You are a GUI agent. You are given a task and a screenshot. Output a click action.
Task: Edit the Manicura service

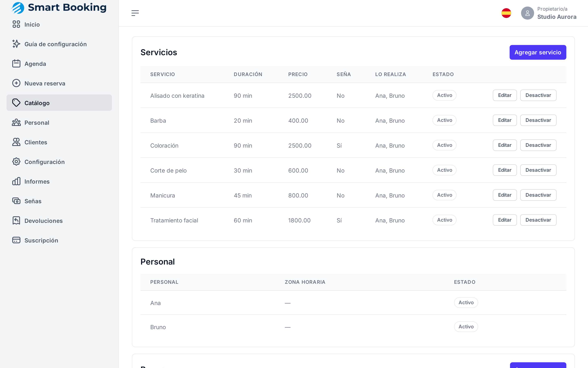(x=505, y=195)
